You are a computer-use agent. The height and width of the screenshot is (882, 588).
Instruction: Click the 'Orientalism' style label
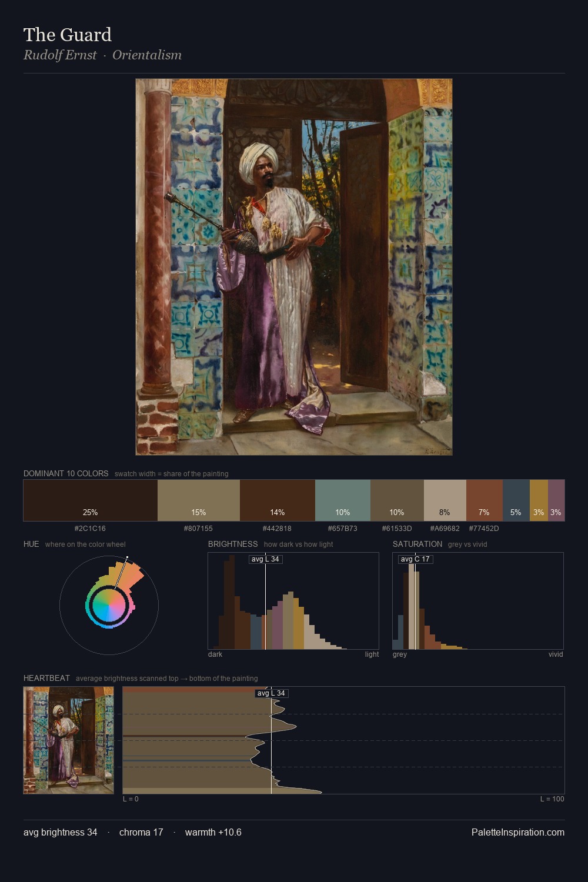point(147,55)
